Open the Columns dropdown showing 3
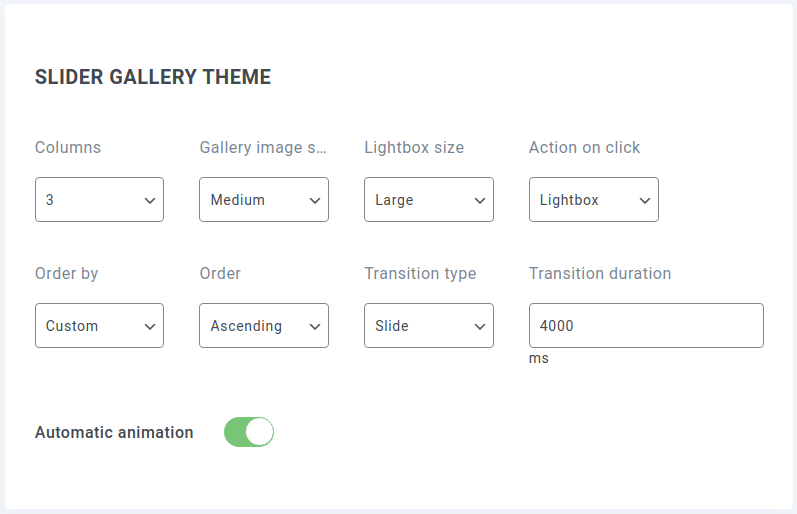 (99, 200)
